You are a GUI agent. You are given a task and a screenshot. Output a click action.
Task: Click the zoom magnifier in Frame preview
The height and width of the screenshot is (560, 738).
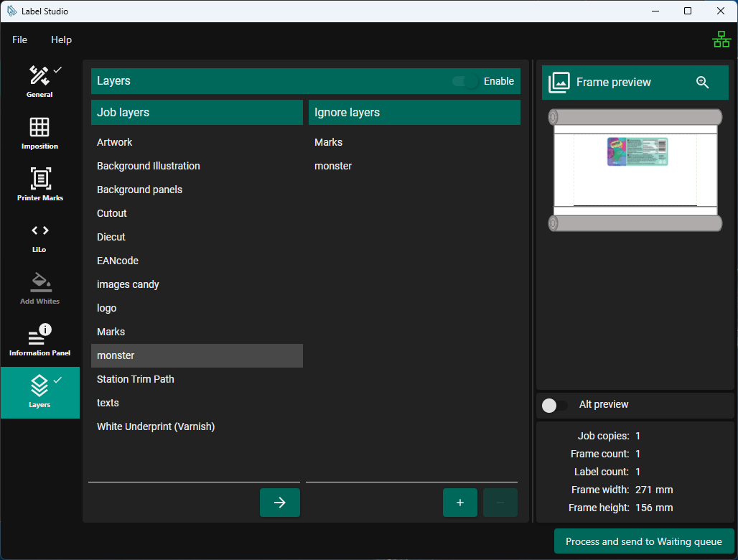pyautogui.click(x=702, y=83)
